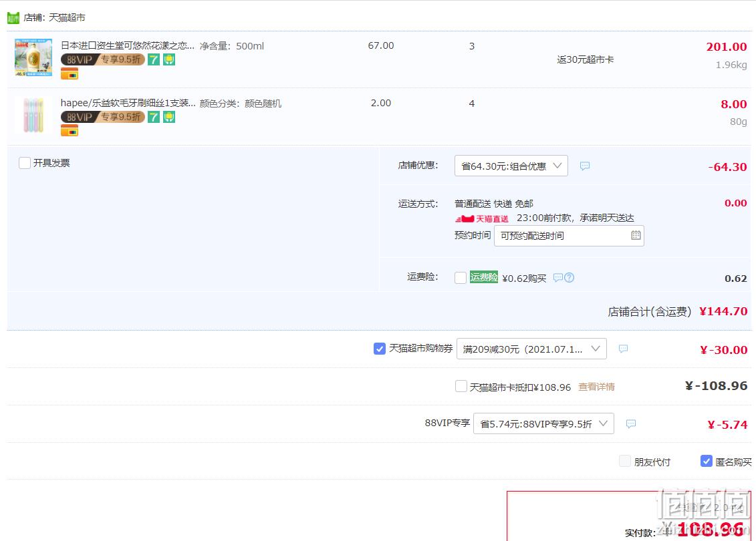The width and height of the screenshot is (756, 541).
Task: Click the Tmall Supermarket store icon
Action: 13,18
